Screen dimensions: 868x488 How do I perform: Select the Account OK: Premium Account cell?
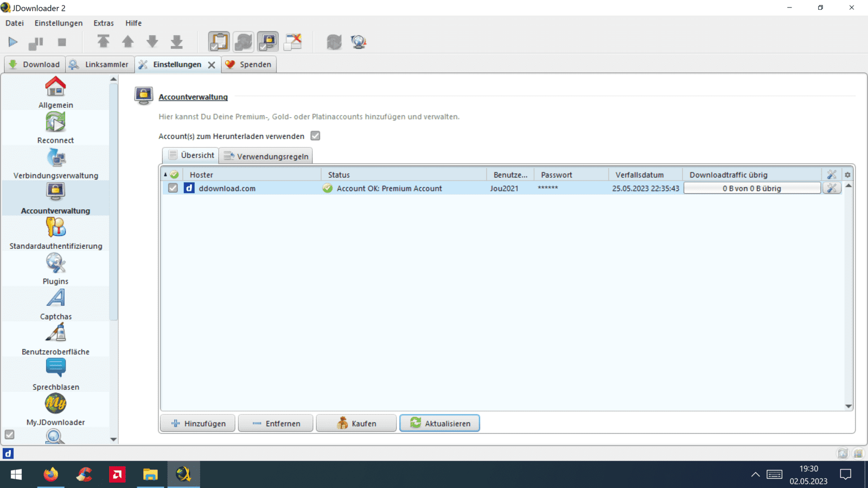point(404,188)
